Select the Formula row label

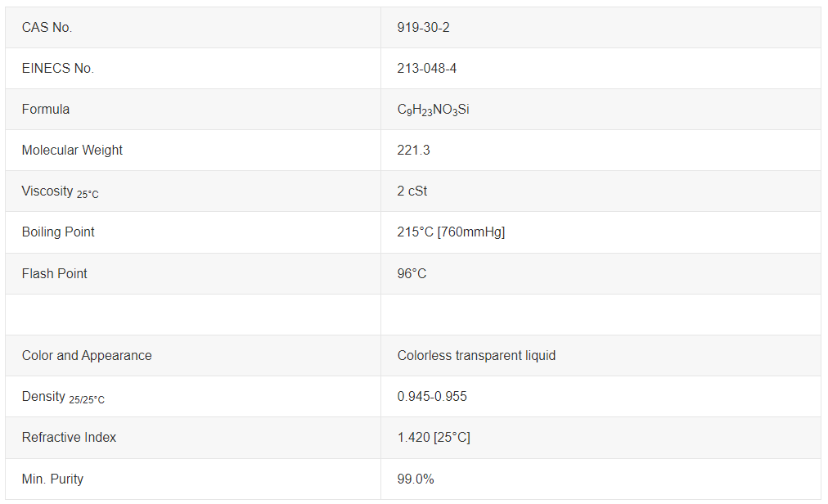[x=46, y=110]
